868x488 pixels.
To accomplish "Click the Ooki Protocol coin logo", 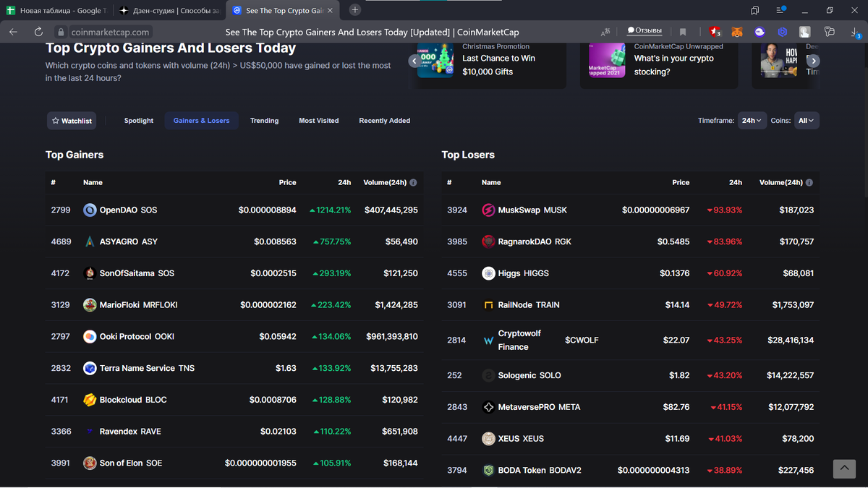I will click(x=90, y=337).
